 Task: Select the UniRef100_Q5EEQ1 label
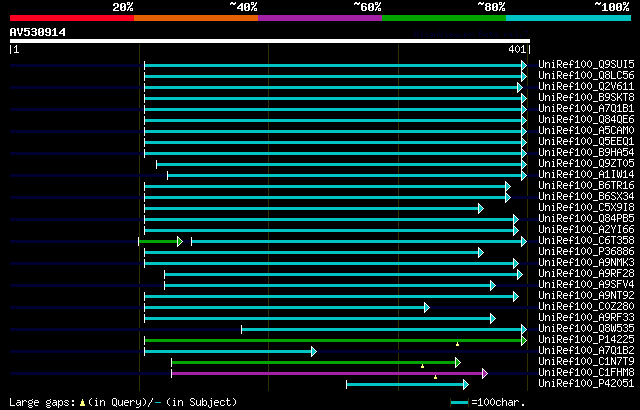point(586,142)
